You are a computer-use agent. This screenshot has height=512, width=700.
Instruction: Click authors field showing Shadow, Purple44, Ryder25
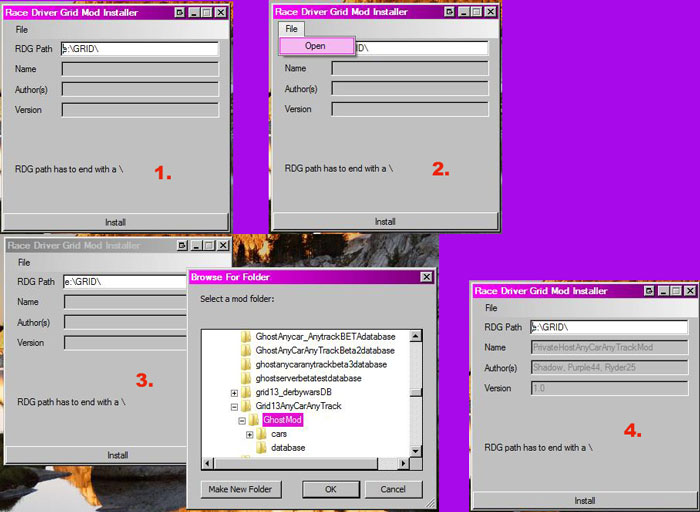[609, 368]
